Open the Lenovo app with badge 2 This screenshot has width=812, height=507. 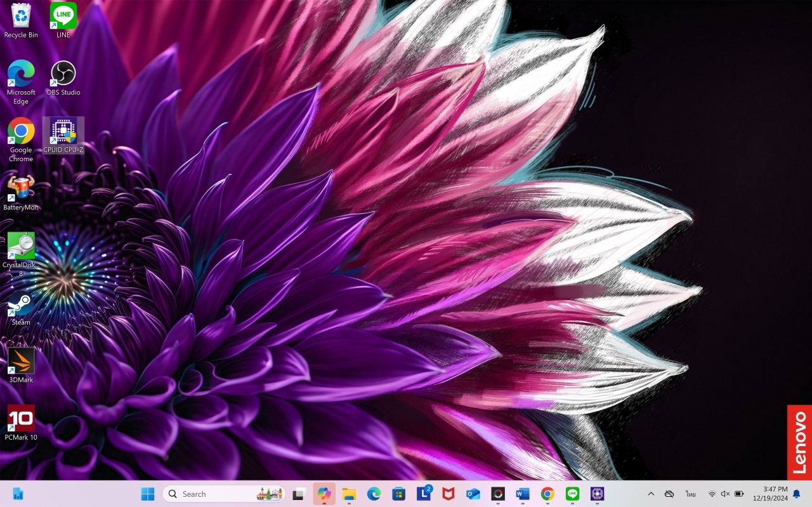click(424, 494)
